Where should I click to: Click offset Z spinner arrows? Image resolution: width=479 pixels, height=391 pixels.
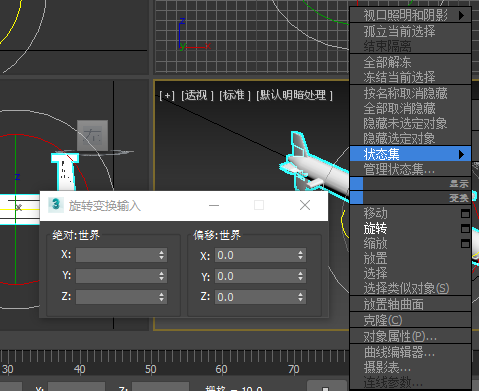(301, 297)
